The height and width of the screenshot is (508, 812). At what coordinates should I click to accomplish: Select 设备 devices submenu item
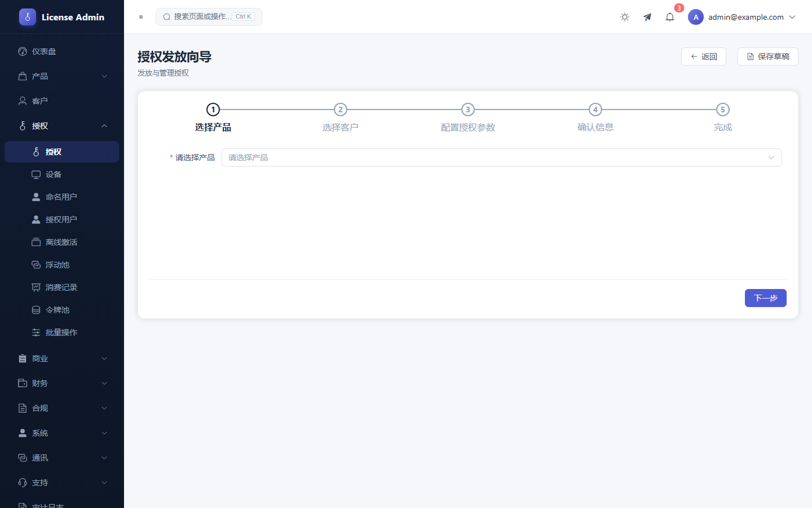point(62,174)
